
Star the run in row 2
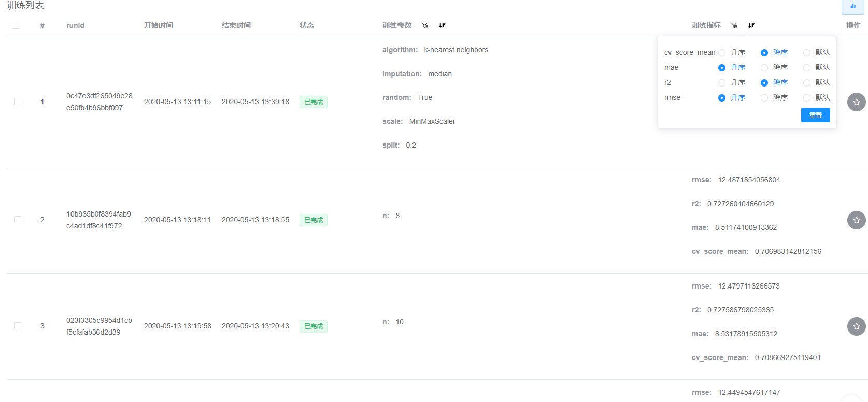click(856, 220)
